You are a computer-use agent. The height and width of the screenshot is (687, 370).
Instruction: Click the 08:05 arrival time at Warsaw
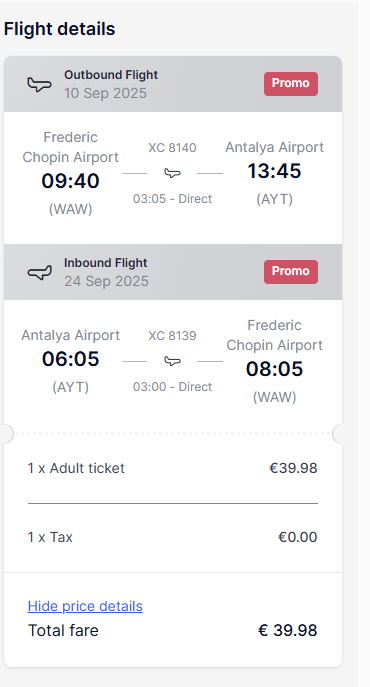274,369
